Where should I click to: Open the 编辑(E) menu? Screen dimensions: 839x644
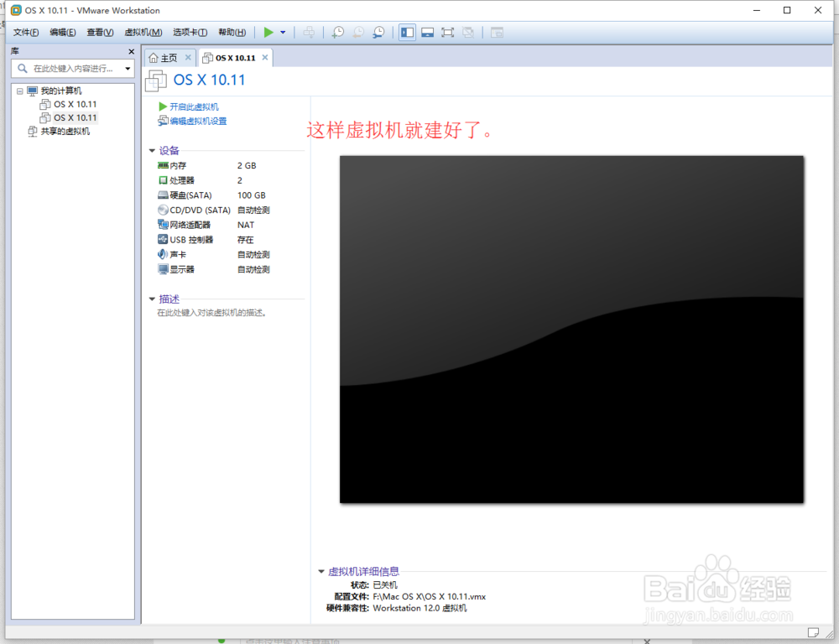[x=63, y=32]
